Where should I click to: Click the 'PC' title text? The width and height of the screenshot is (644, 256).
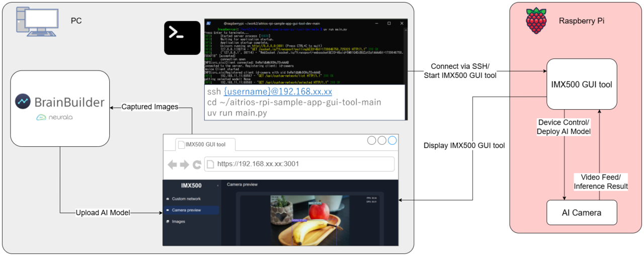[76, 21]
